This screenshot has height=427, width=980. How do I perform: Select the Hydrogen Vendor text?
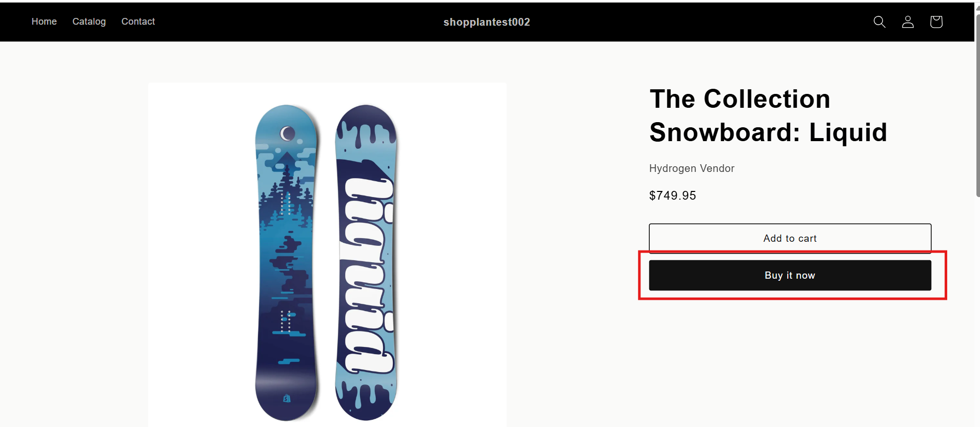[691, 168]
